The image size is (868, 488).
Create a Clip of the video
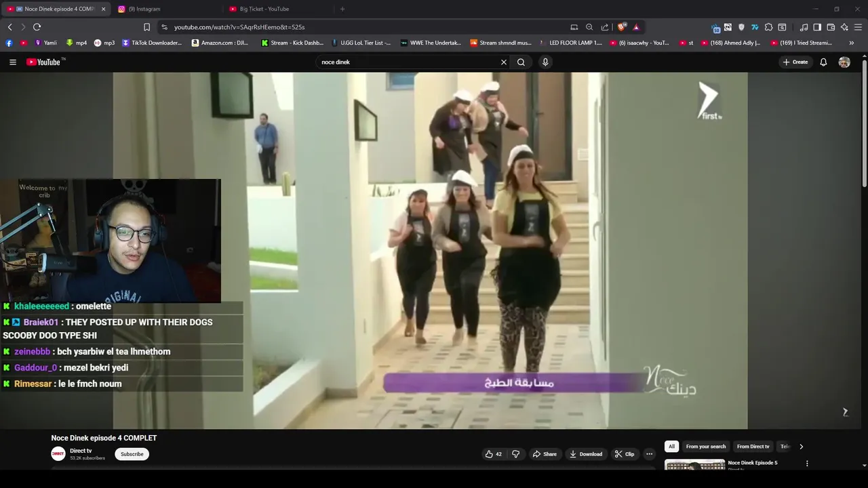624,454
